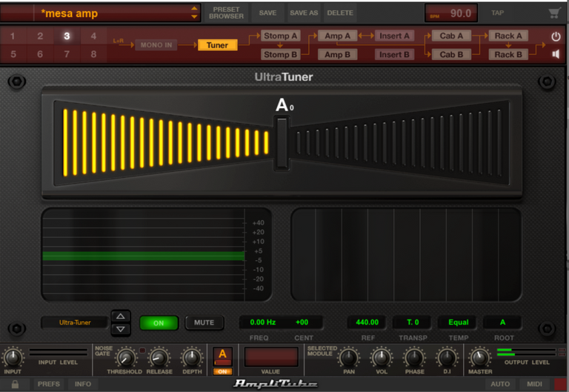Select the Stomp B module
This screenshot has width=569, height=392.
280,54
